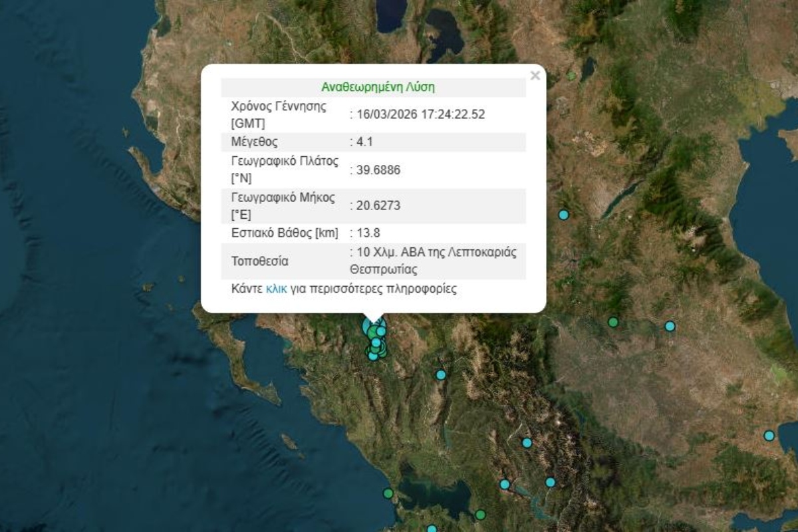The image size is (798, 532).
Task: Click the bottom-most cyan marker in the epicenter cluster
Action: click(373, 356)
